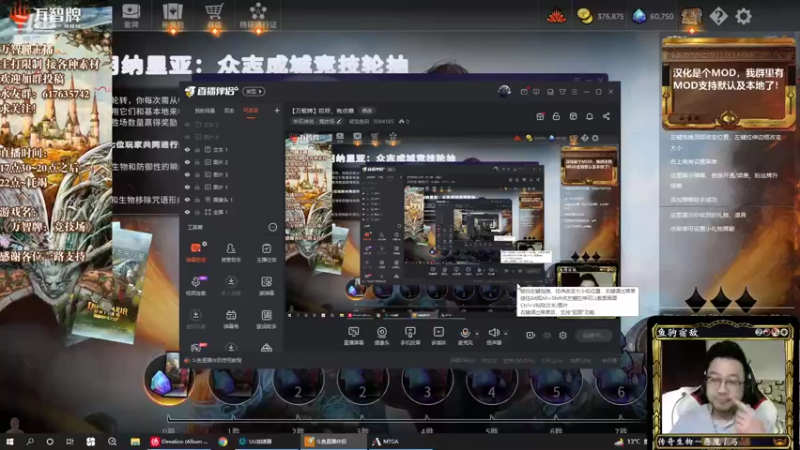Viewport: 800px width, 450px height.
Task: Expand speaker device dropdown arrow
Action: pyautogui.click(x=506, y=334)
